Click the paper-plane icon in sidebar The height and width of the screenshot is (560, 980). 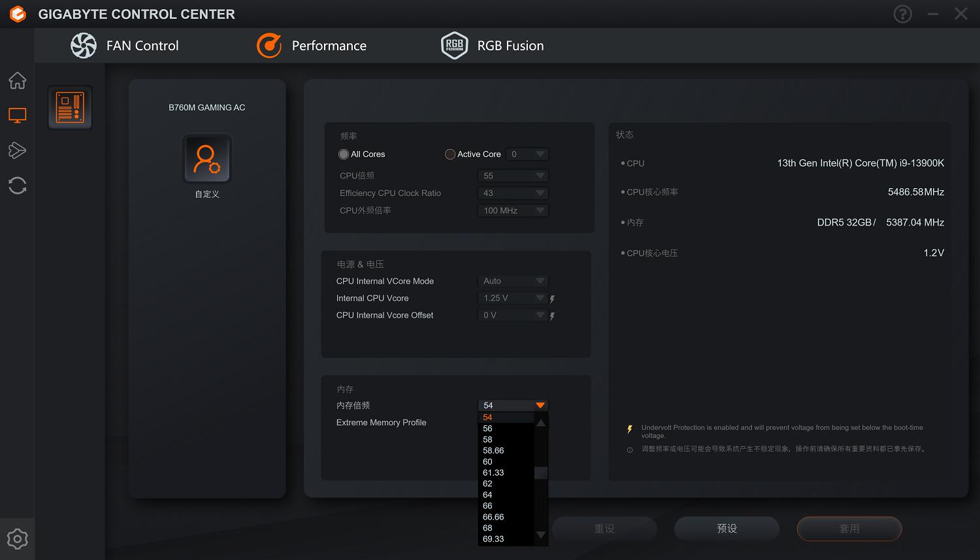[18, 150]
